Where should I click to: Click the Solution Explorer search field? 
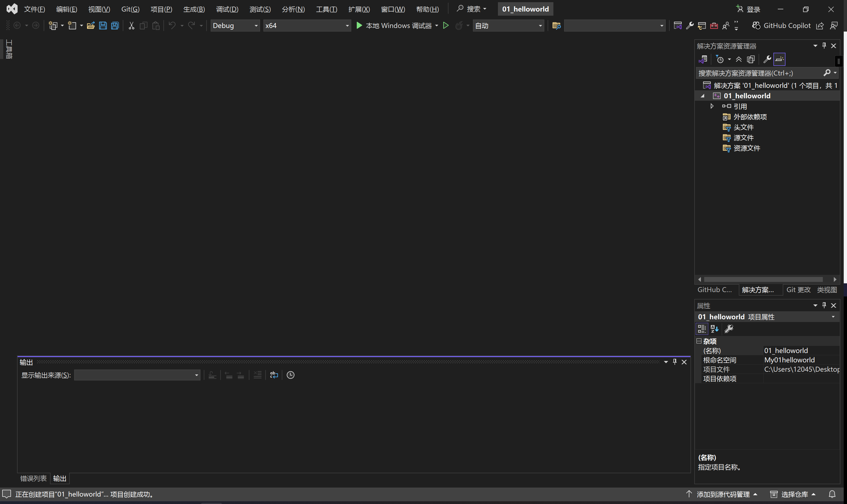tap(759, 73)
